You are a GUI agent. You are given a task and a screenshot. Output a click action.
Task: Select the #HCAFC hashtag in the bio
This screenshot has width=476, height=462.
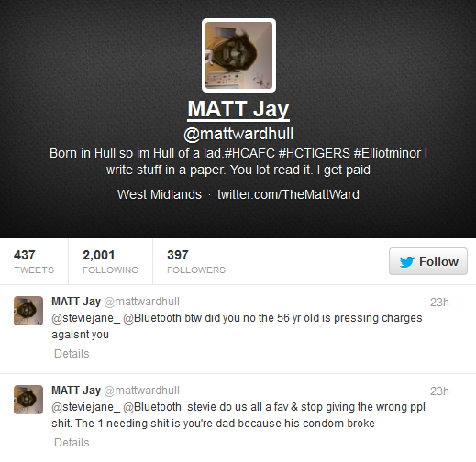coord(249,153)
